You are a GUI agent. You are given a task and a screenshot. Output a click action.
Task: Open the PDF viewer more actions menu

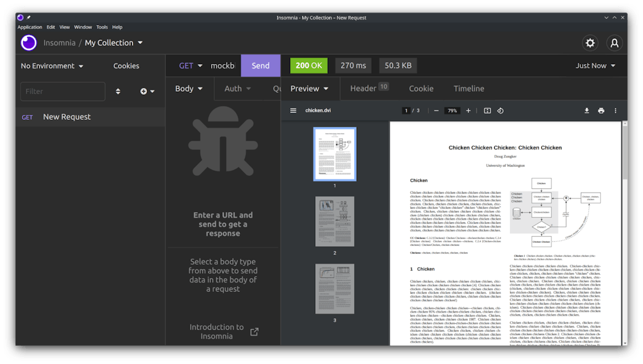615,110
